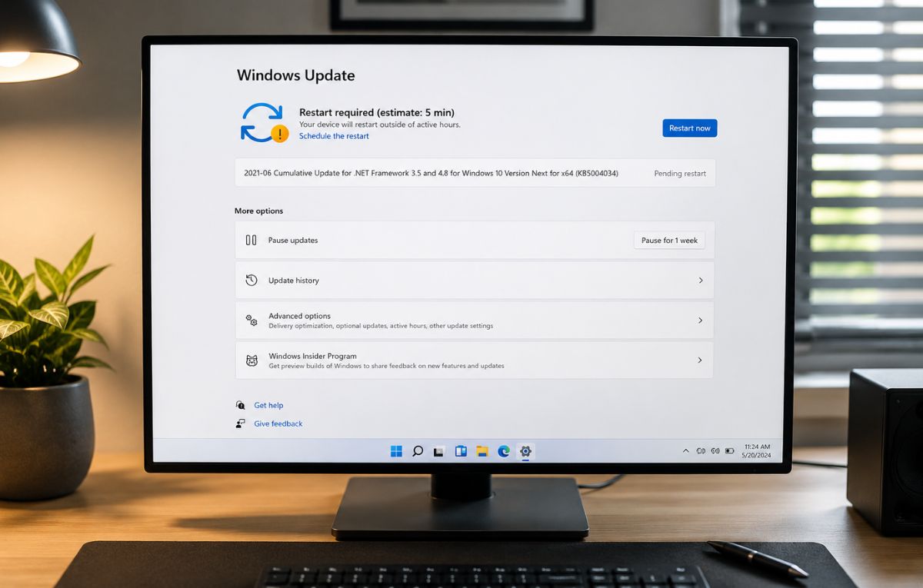The width and height of the screenshot is (923, 588).
Task: Click the Pause updates pause icon
Action: point(251,240)
